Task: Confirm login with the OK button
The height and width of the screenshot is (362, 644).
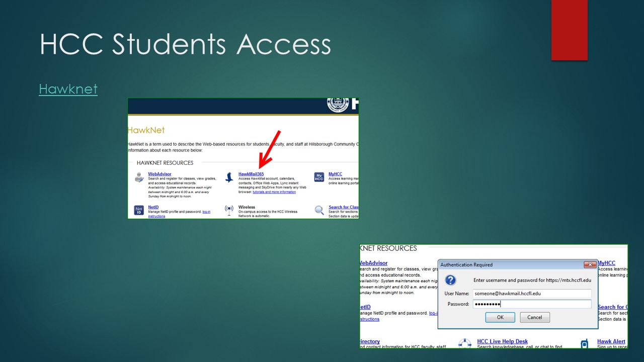Action: tap(500, 317)
